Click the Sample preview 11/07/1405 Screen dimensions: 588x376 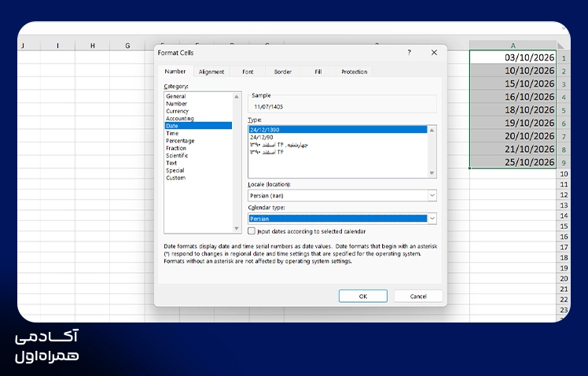point(269,107)
